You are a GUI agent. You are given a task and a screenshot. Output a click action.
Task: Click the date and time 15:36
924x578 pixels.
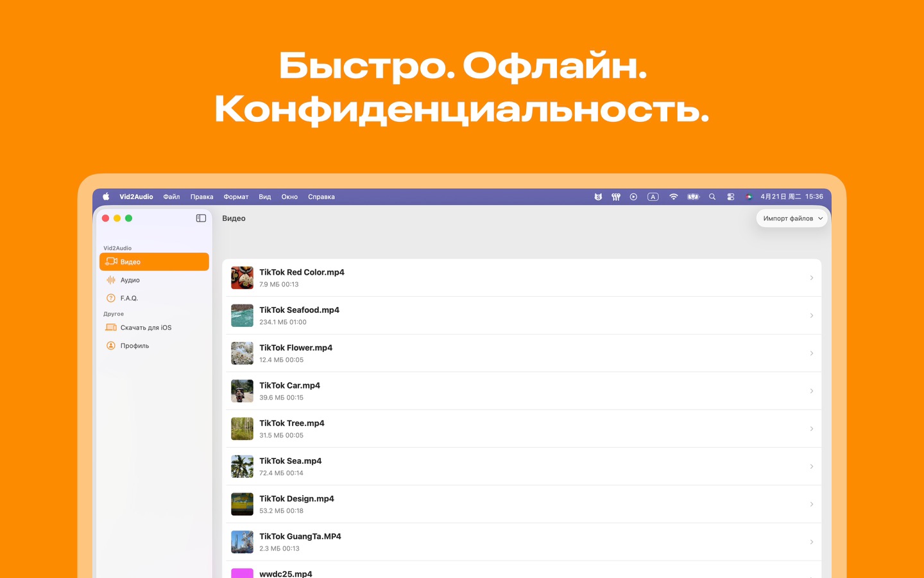point(792,197)
